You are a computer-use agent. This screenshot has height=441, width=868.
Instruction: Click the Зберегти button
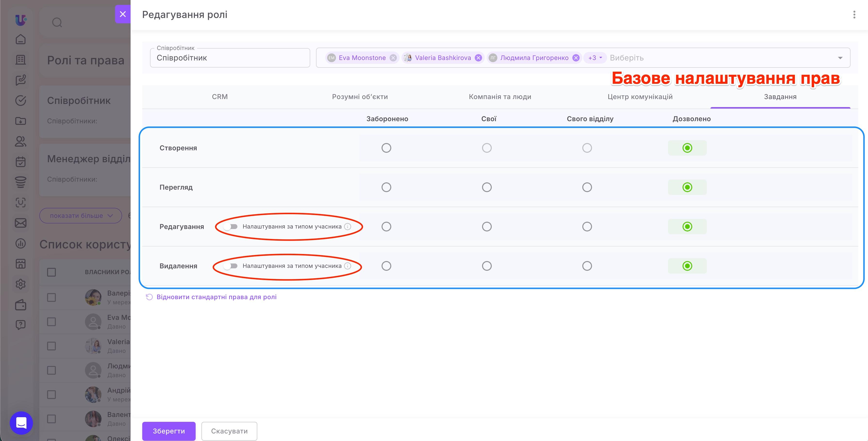coord(169,431)
